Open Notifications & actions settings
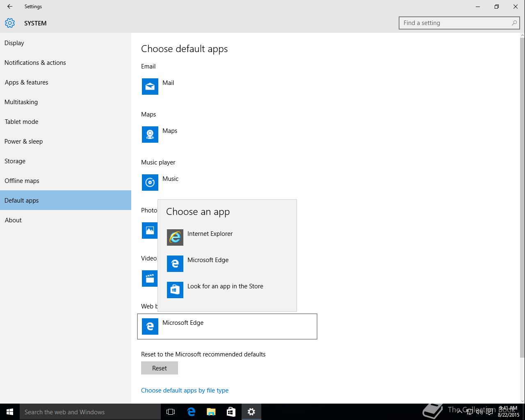This screenshot has height=420, width=525. tap(66, 62)
